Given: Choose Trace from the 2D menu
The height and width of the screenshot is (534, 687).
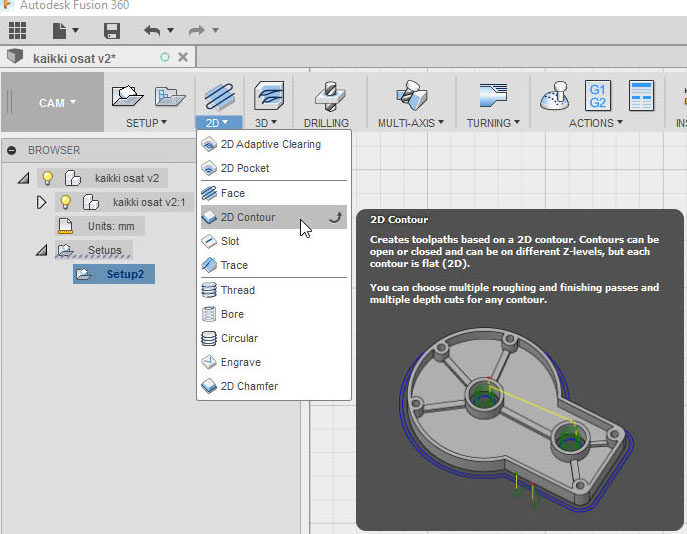Looking at the screenshot, I should pos(274,265).
